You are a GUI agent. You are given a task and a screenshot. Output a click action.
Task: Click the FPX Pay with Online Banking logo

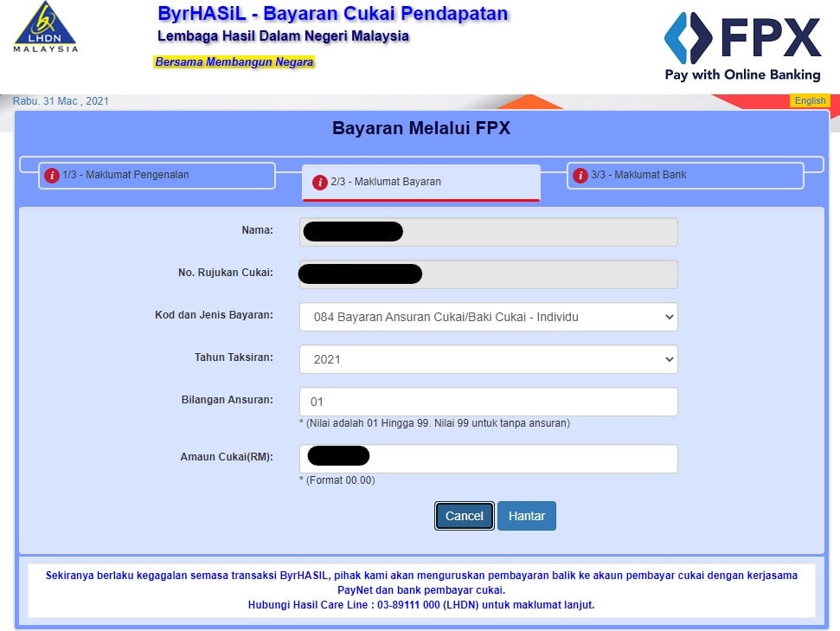[742, 47]
